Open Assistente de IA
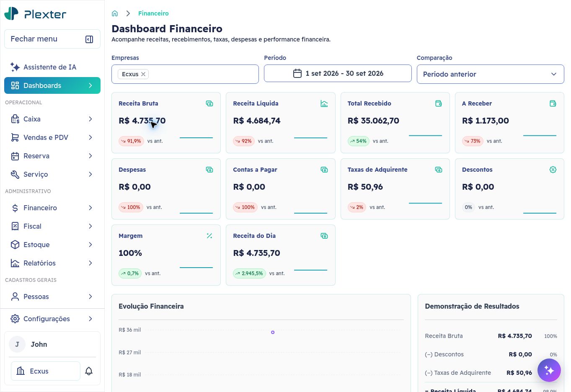 pyautogui.click(x=52, y=67)
